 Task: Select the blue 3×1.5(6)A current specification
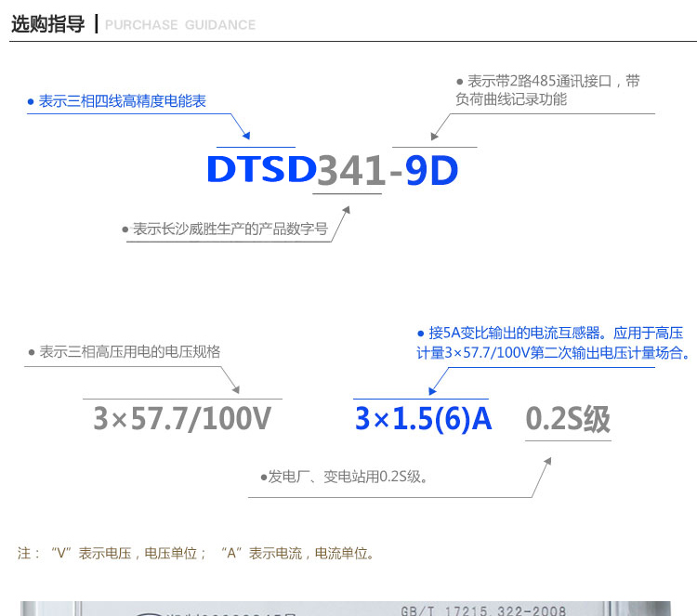coord(423,420)
